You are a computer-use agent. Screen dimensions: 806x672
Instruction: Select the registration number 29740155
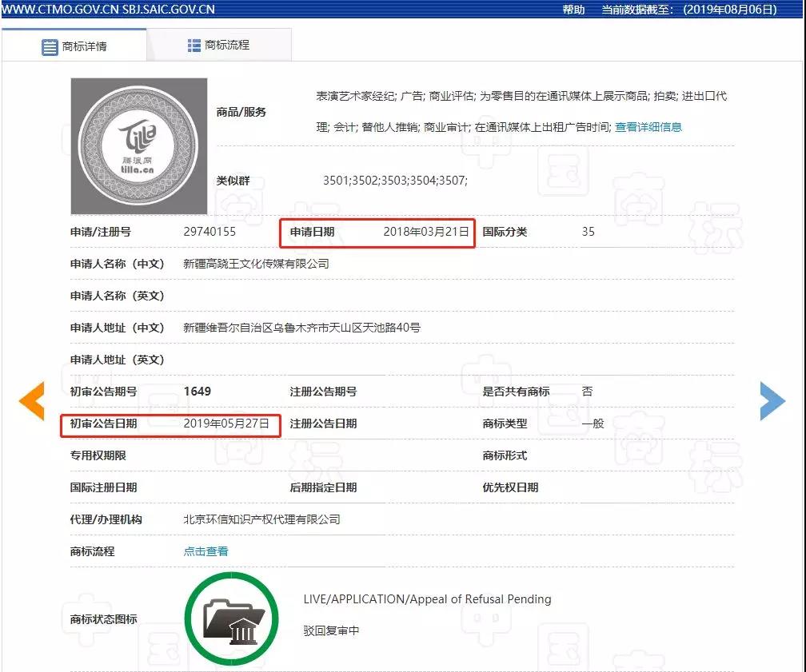click(x=210, y=233)
